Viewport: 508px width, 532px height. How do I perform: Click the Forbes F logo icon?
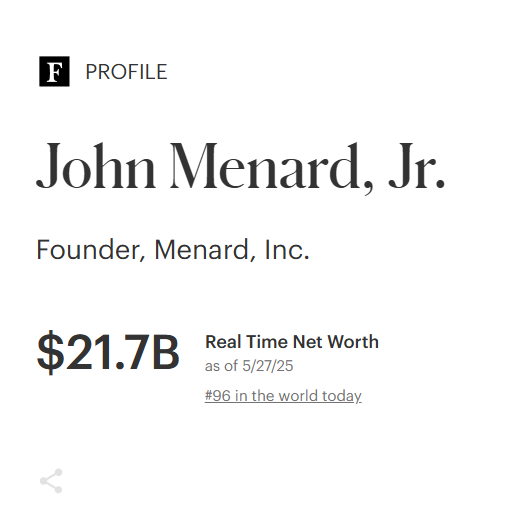coord(54,71)
